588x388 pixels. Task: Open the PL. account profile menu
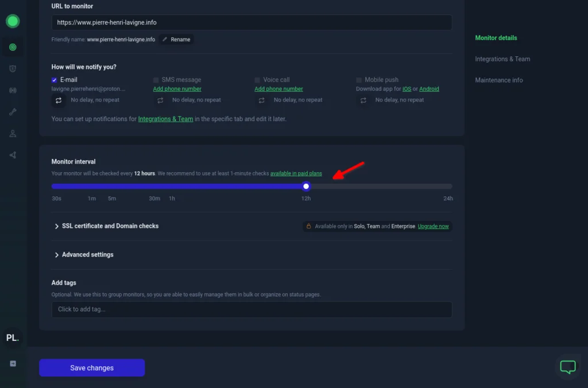pos(13,338)
